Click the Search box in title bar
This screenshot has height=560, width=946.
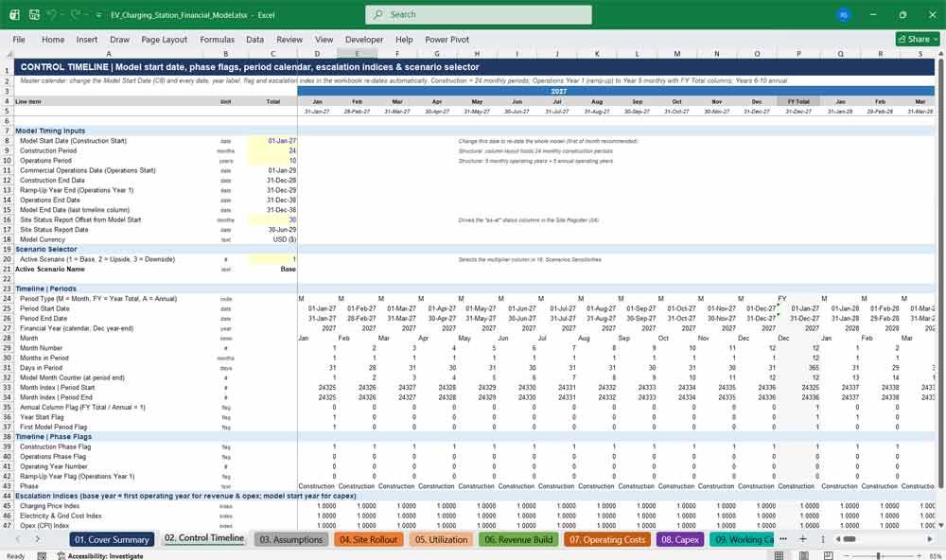(479, 14)
